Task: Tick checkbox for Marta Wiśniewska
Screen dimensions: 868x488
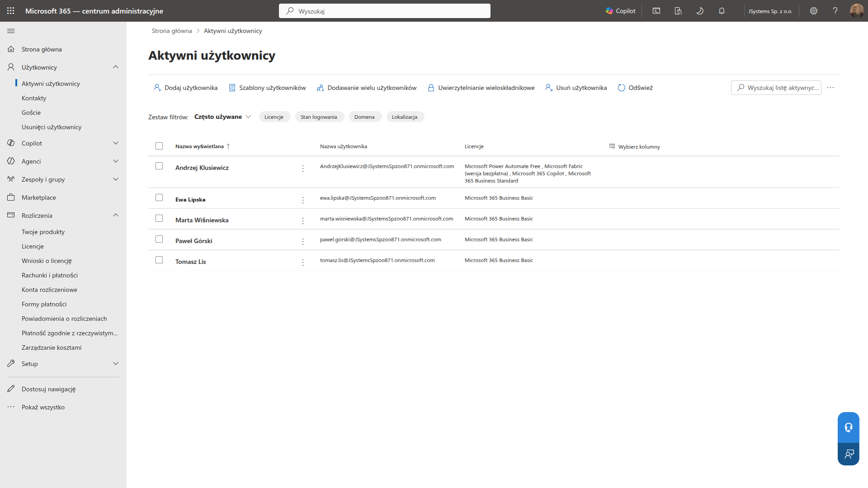Action: (x=159, y=218)
